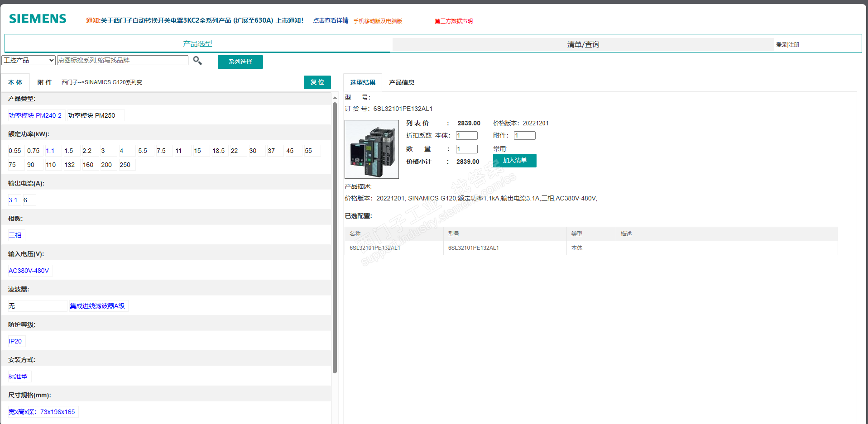Viewport: 868px width, 424px height.
Task: Click the 西门子-->SINAMICS G120系列 breadcrumb
Action: tap(104, 82)
